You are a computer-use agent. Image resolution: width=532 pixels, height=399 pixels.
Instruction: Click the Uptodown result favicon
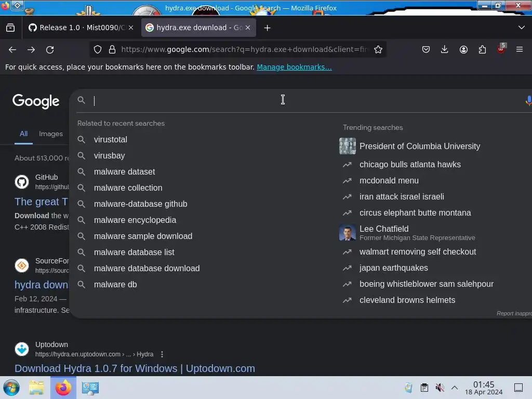click(x=22, y=349)
